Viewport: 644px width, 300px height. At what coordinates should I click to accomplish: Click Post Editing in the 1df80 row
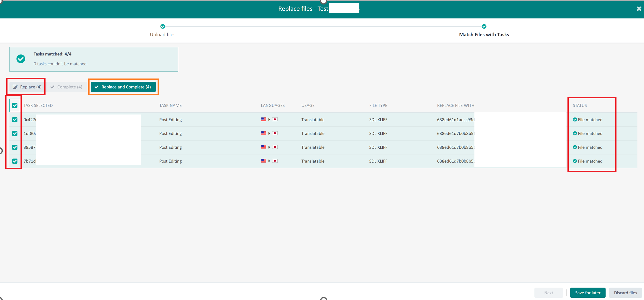click(170, 133)
